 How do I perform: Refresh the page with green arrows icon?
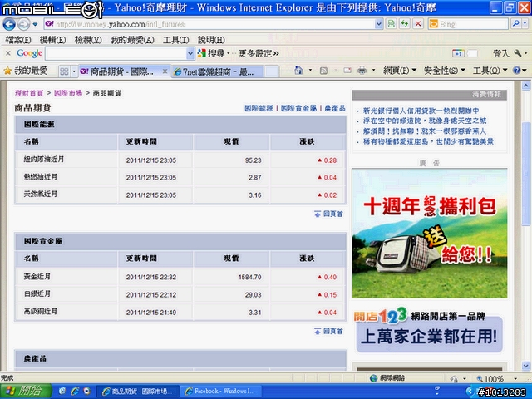pyautogui.click(x=405, y=24)
